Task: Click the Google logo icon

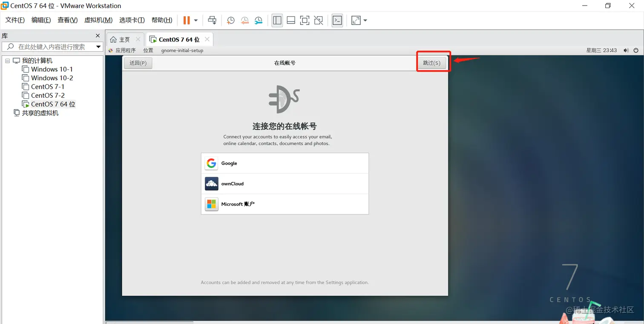Action: 211,163
